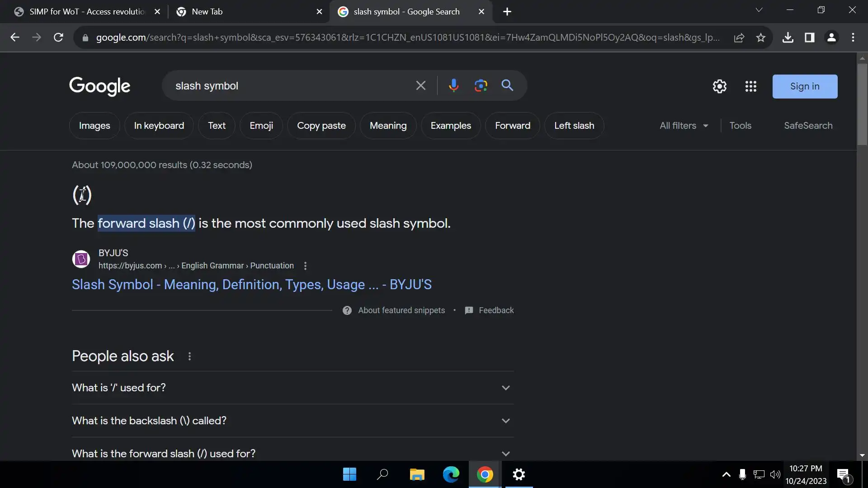Reload the page

[x=58, y=38]
